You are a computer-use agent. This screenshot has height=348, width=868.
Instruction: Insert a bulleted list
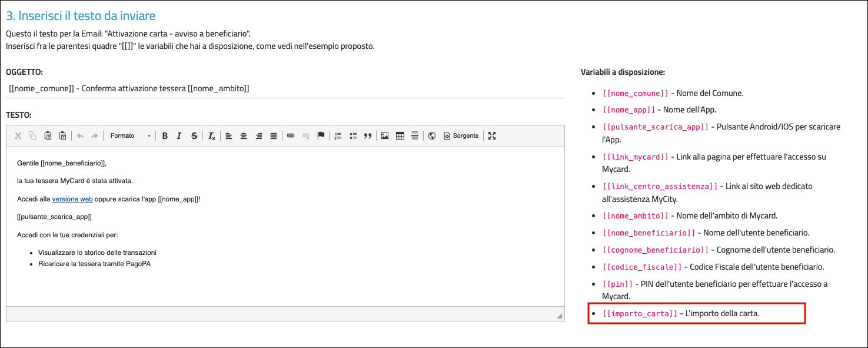[x=353, y=136]
